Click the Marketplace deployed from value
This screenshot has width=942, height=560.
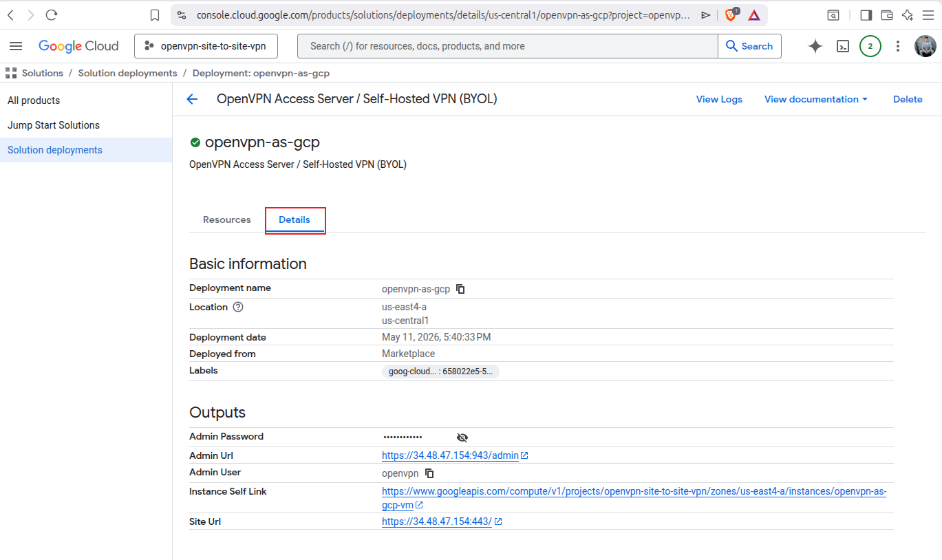click(409, 354)
